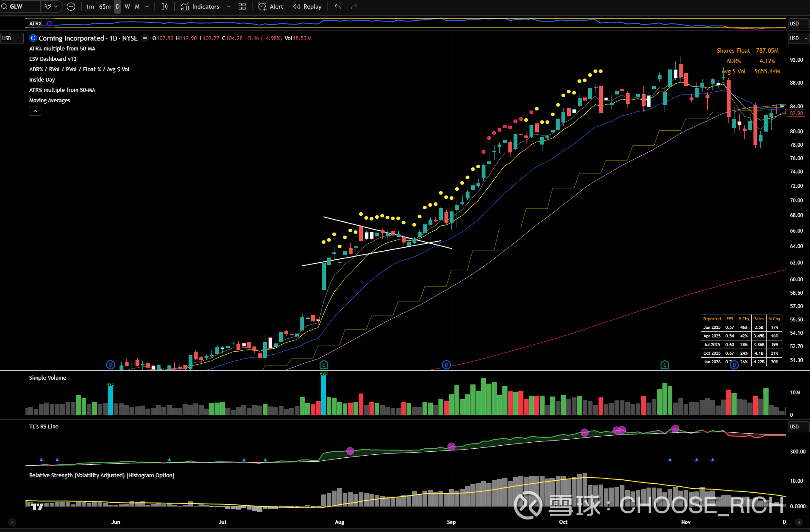Image resolution: width=810 pixels, height=532 pixels.
Task: Click the EPS column header
Action: (730, 319)
